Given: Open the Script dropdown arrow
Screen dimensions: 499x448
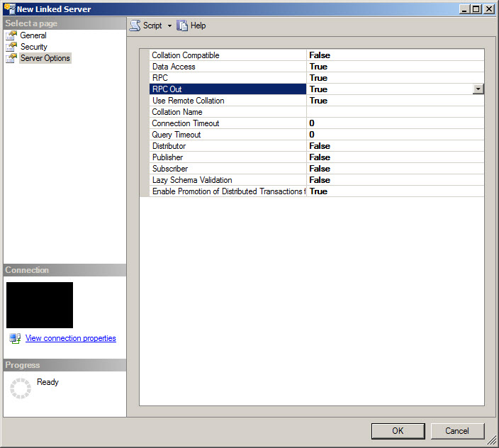Looking at the screenshot, I should [x=169, y=26].
